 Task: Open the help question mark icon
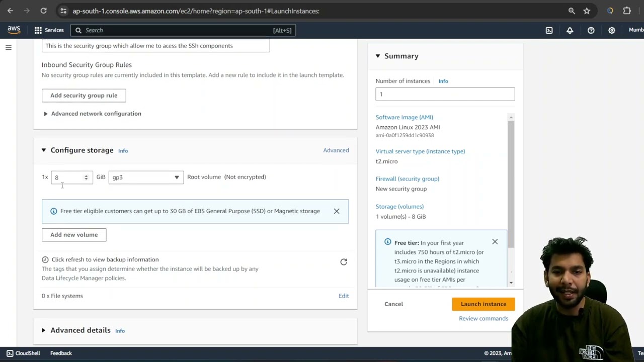(x=591, y=30)
